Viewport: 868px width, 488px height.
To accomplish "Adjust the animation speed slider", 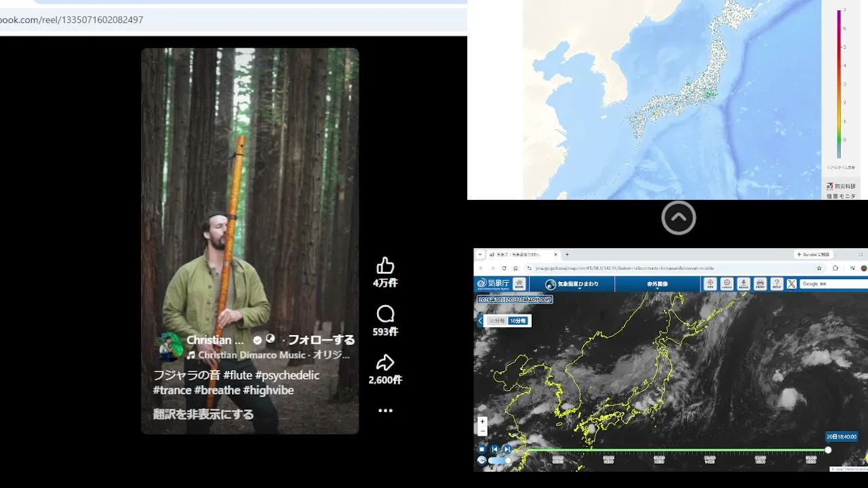I will click(500, 460).
